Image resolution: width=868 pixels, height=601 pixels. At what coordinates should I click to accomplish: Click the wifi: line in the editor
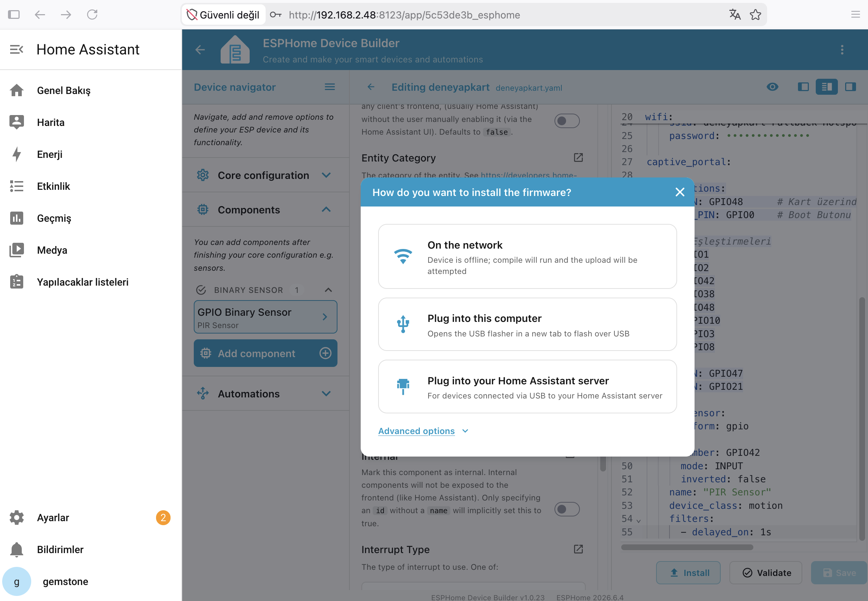click(x=658, y=117)
